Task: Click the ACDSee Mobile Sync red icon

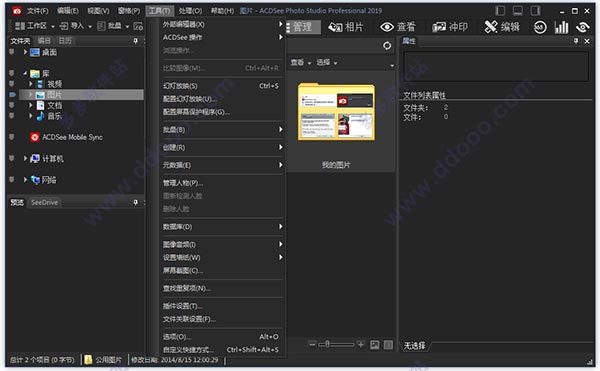Action: 34,137
